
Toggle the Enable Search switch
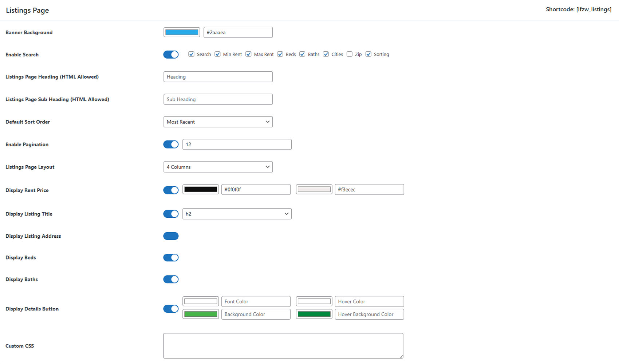[x=171, y=55]
